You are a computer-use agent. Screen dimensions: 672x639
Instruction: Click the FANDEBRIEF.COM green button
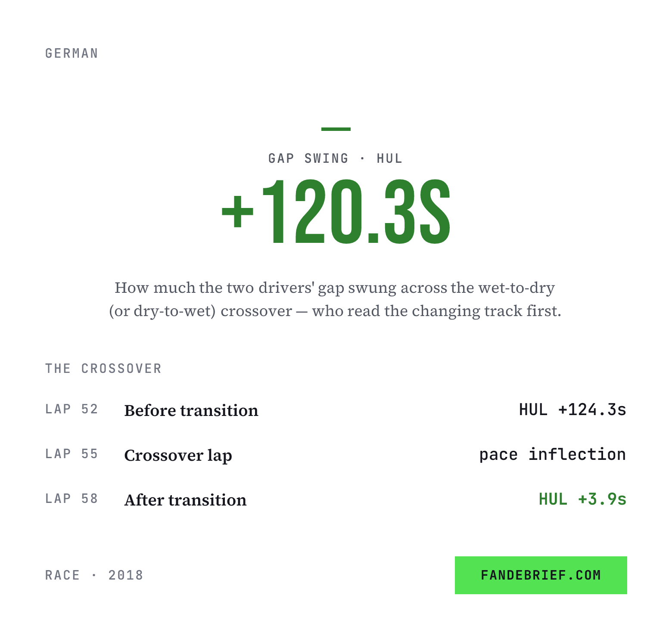click(x=541, y=575)
